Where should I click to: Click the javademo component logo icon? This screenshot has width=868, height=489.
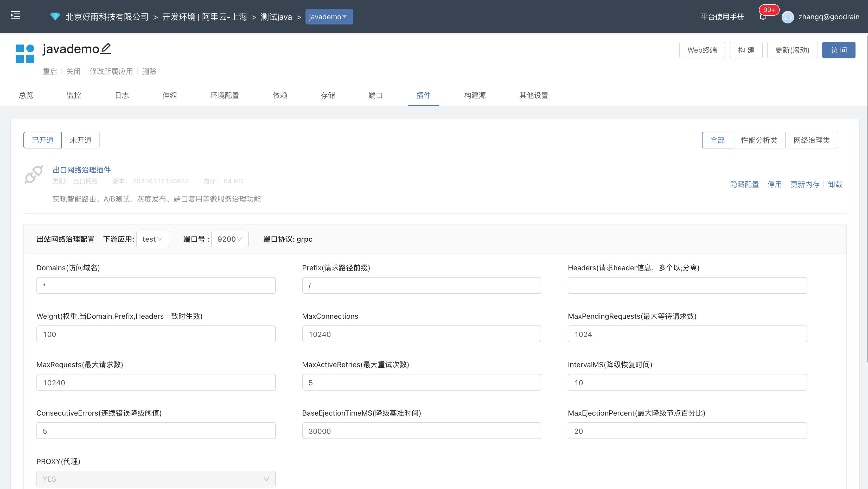[25, 53]
